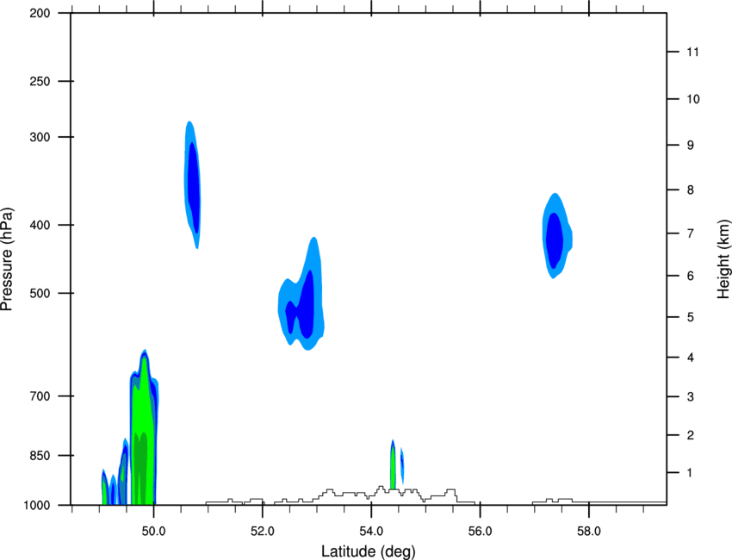The height and width of the screenshot is (560, 732).
Task: Click height tick label 8
Action: [691, 190]
